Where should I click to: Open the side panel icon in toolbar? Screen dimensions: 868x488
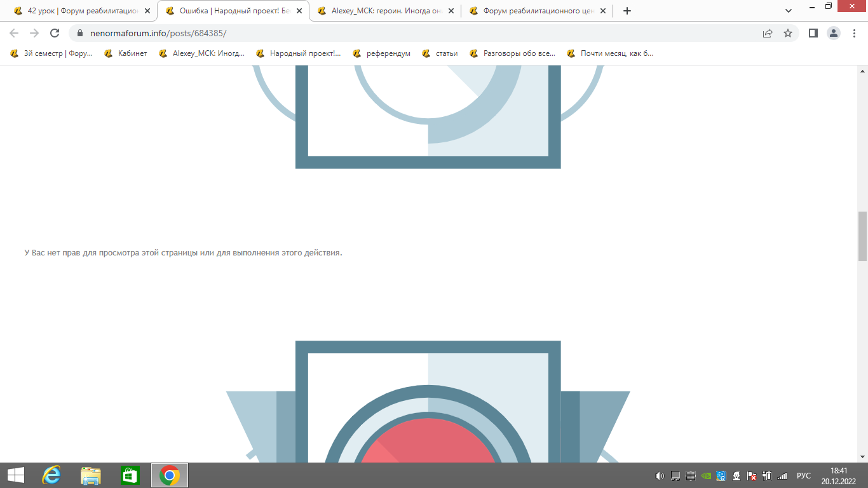click(x=813, y=33)
